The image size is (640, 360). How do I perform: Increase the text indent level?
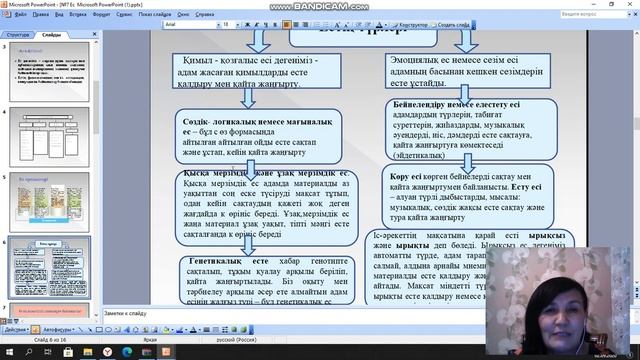[367, 25]
